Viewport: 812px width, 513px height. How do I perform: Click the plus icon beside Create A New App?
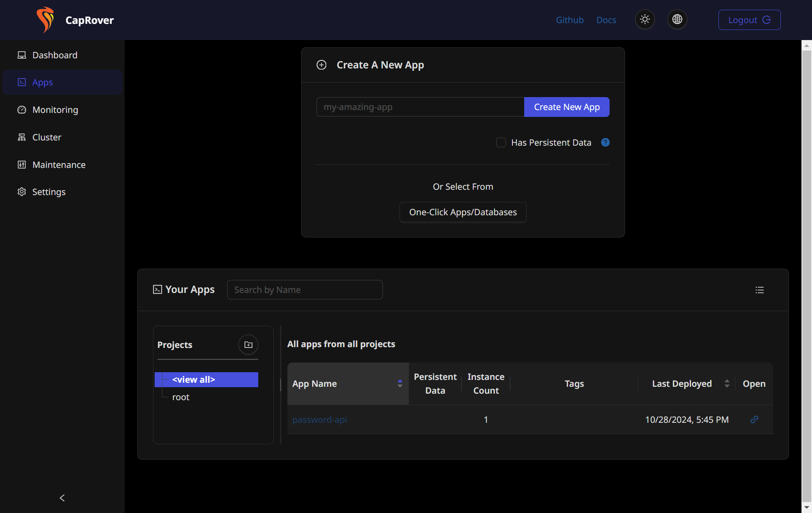click(x=321, y=65)
